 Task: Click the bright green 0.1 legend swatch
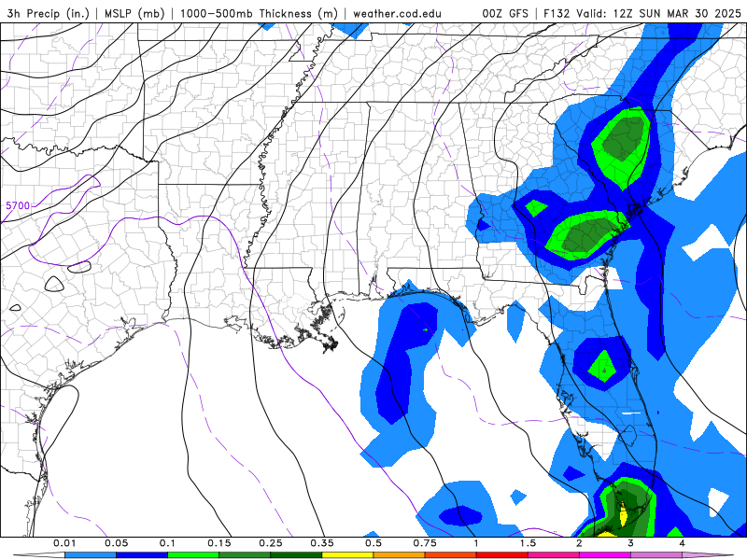point(193,555)
